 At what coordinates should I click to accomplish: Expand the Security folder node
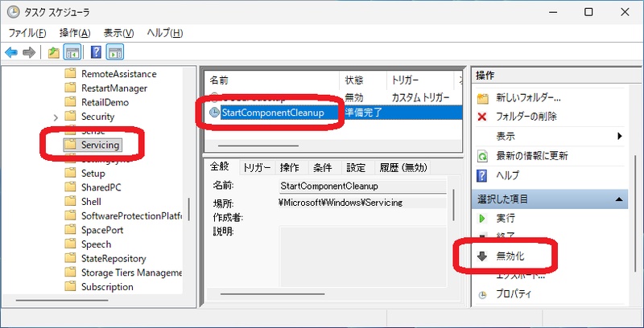[56, 117]
